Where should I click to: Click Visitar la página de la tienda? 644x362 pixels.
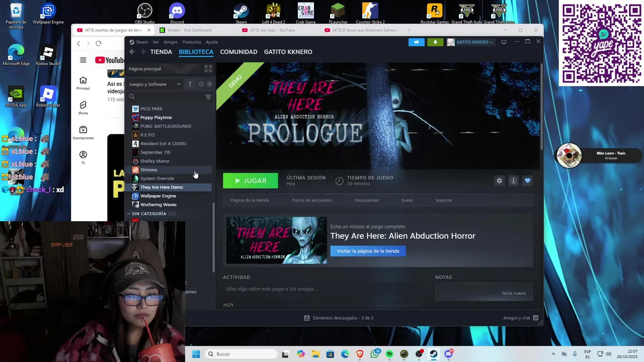tap(368, 251)
